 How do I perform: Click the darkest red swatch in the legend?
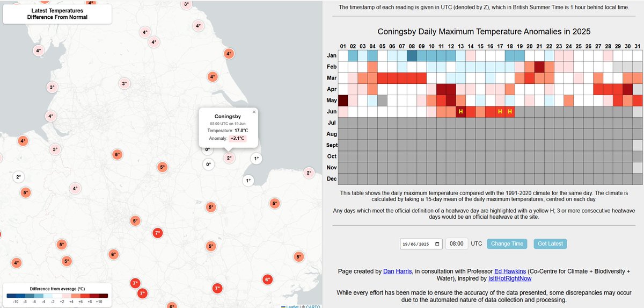coord(103,296)
